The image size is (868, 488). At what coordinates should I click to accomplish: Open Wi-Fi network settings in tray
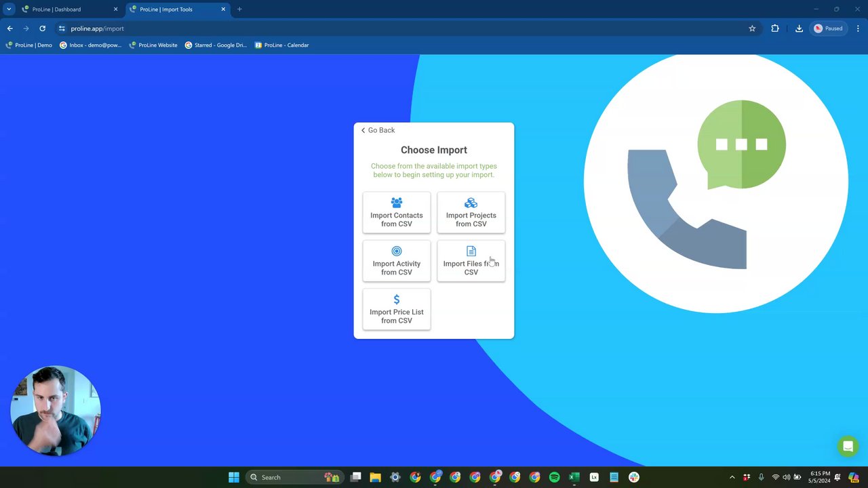click(776, 477)
